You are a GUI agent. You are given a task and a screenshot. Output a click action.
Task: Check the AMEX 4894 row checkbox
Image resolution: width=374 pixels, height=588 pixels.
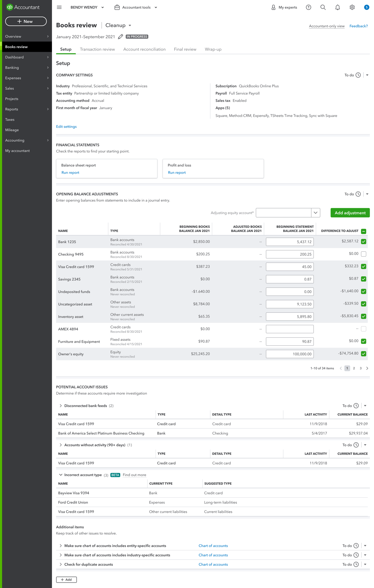tap(364, 329)
